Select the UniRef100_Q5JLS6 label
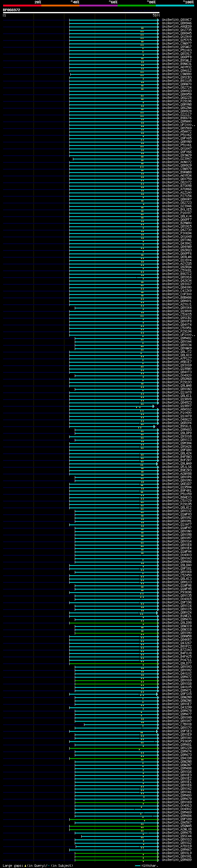The image size is (197, 868). (176, 467)
